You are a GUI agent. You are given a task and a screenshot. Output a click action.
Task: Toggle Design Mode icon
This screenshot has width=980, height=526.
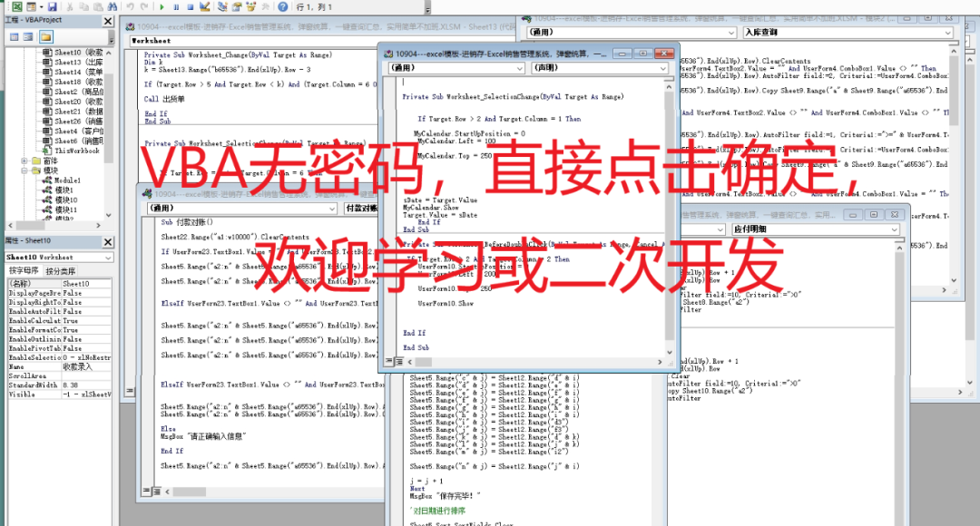(205, 7)
